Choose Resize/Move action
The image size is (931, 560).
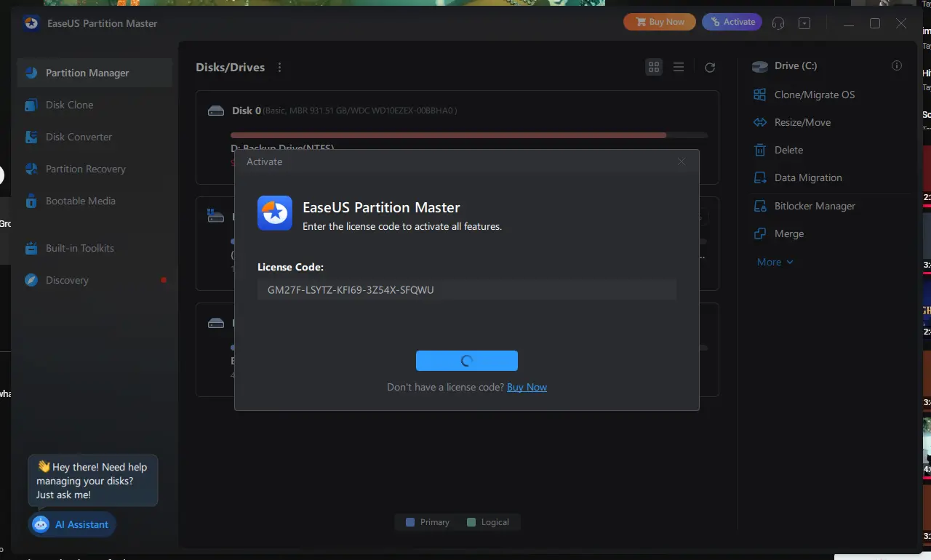(802, 122)
